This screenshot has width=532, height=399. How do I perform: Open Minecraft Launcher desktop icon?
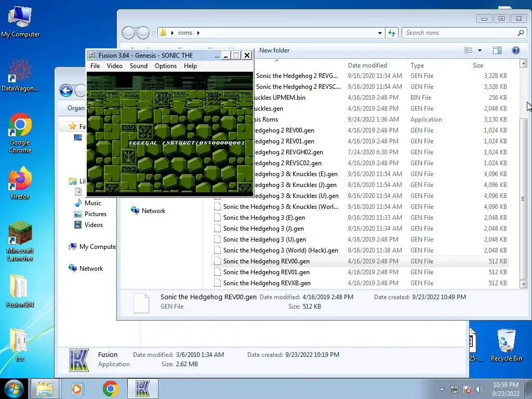pyautogui.click(x=20, y=241)
